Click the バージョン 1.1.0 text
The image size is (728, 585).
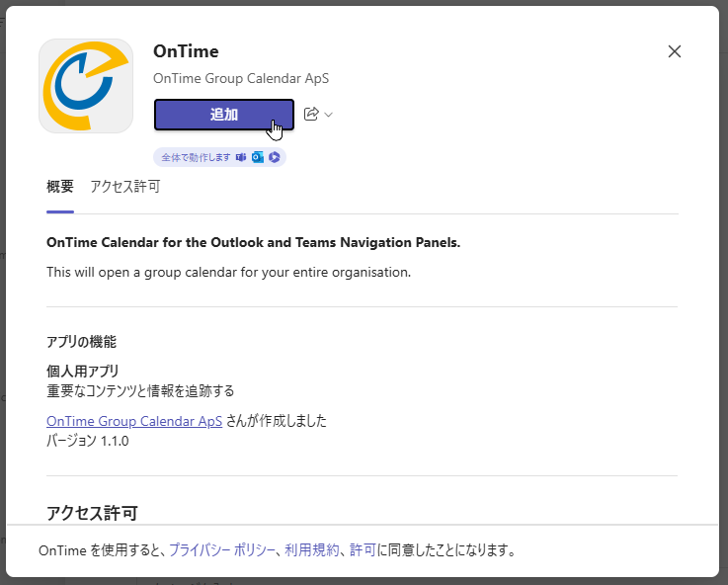point(88,441)
